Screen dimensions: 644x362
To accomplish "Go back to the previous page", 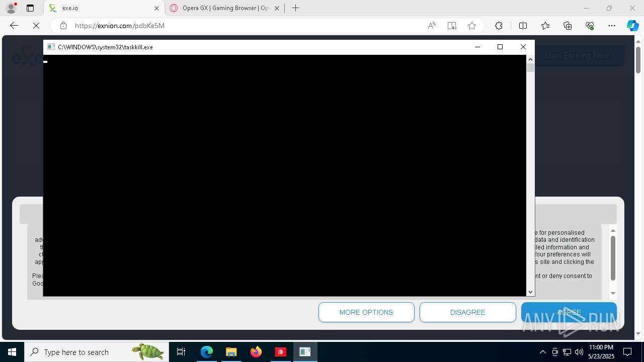I will click(x=14, y=26).
